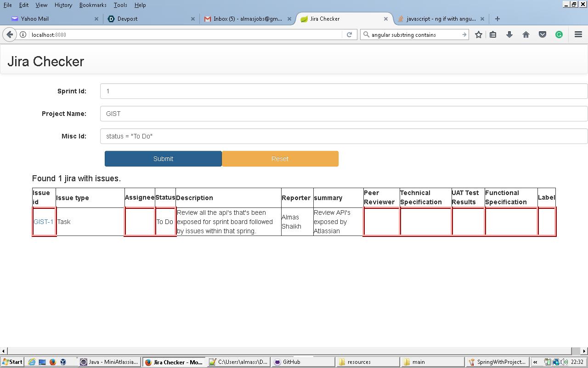
Task: Select the 'To Do' status cell
Action: pos(165,222)
